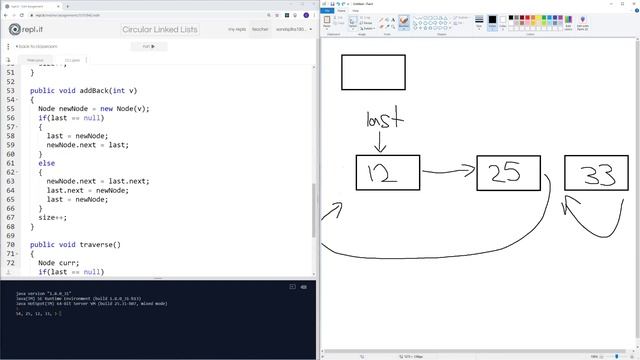The width and height of the screenshot is (640, 360).
Task: Save the Paint file from quick access toolbar
Action: (332, 4)
